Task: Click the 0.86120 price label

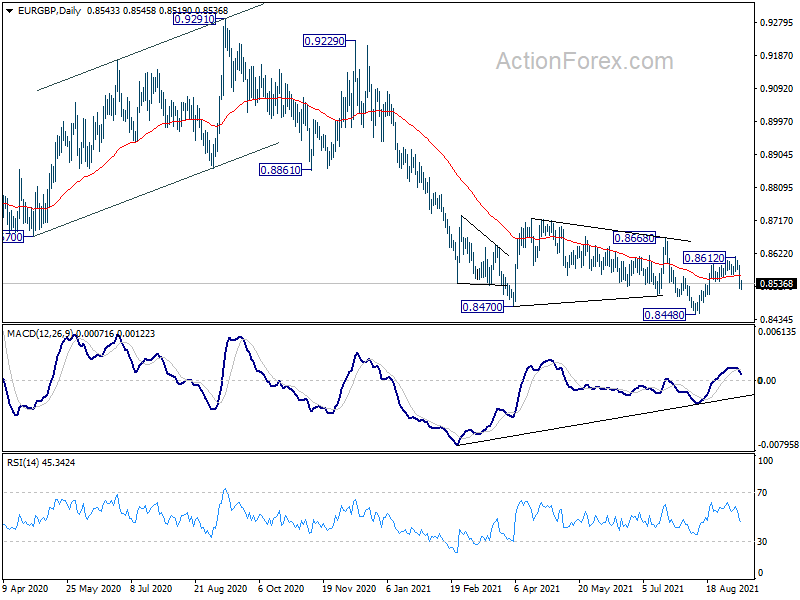Action: click(704, 258)
